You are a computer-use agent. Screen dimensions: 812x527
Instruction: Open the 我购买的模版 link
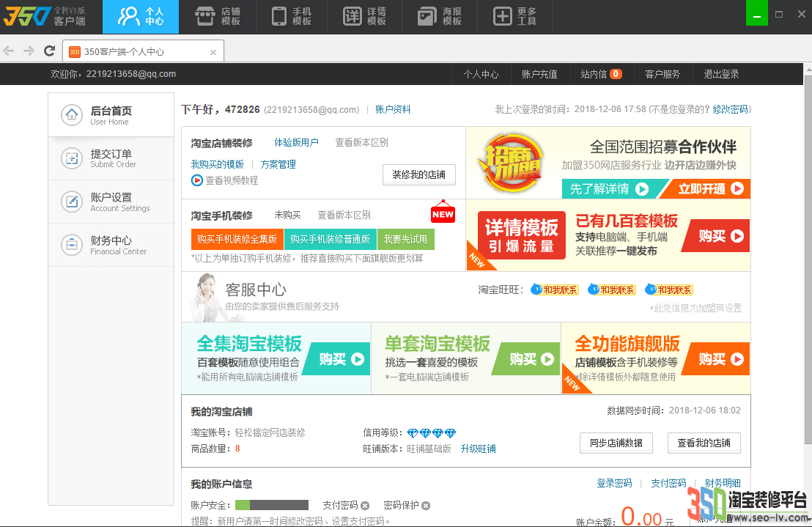click(x=218, y=164)
